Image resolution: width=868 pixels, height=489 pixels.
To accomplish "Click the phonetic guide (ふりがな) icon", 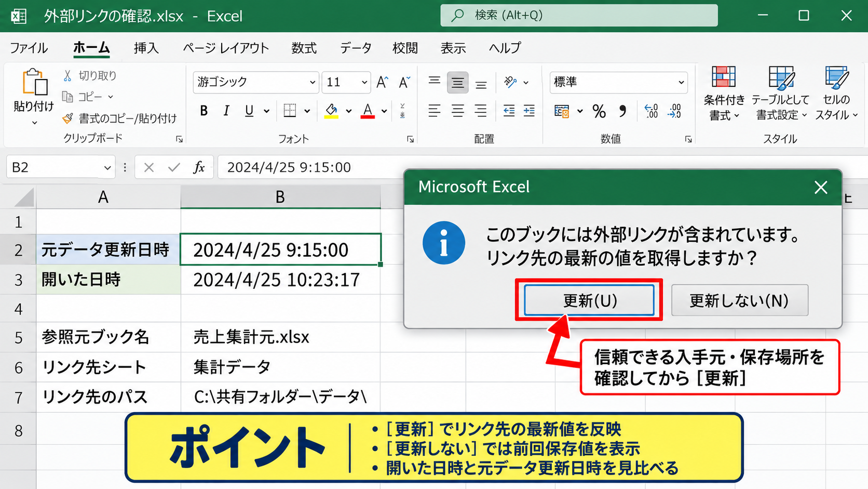I will pyautogui.click(x=403, y=111).
